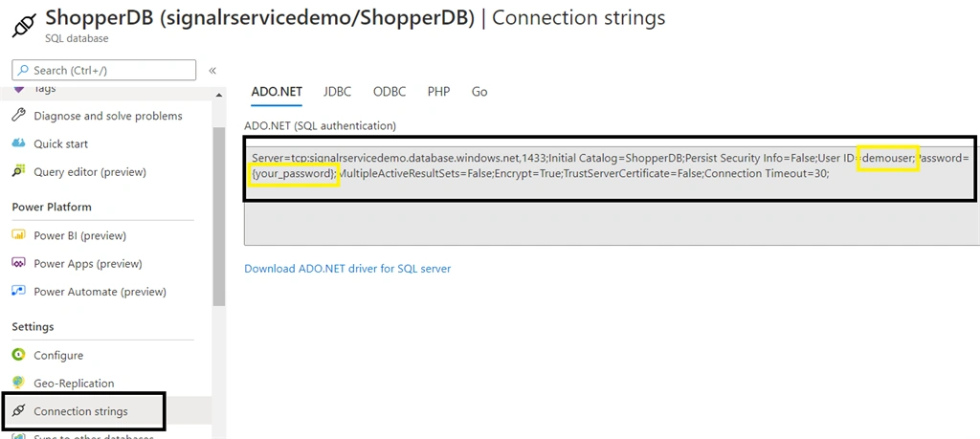
Task: Click the 'Settings' section heading
Action: pyautogui.click(x=33, y=326)
